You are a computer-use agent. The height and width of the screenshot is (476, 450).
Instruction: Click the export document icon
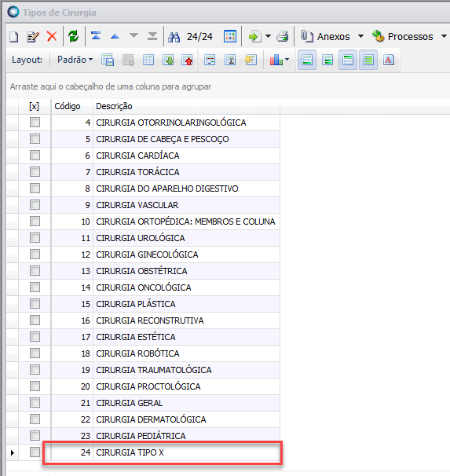click(255, 36)
